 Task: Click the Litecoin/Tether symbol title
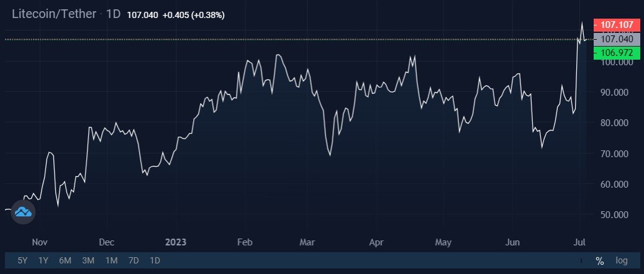coord(54,14)
